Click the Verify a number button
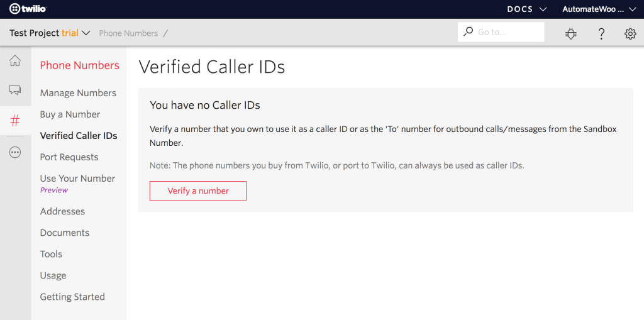 [198, 191]
